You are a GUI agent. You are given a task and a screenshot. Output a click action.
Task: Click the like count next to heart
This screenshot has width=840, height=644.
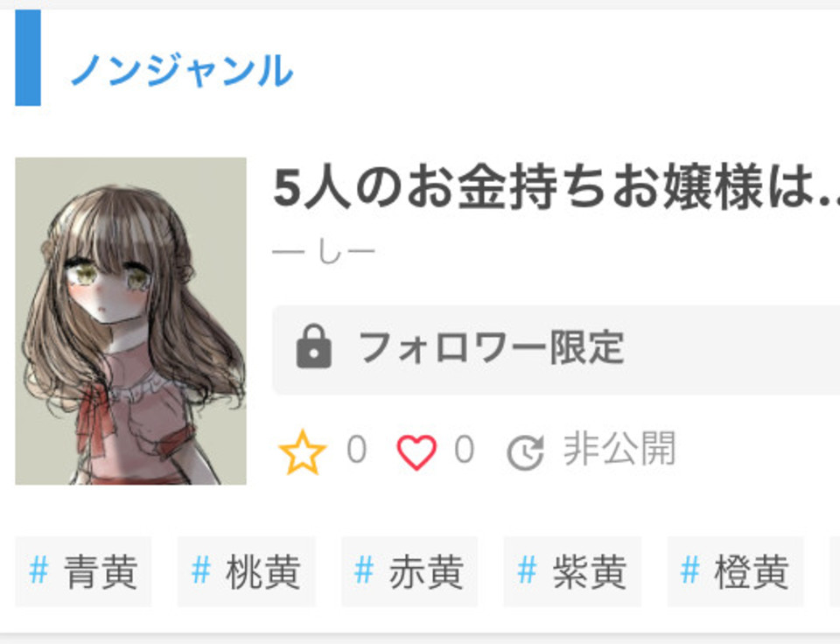click(464, 449)
